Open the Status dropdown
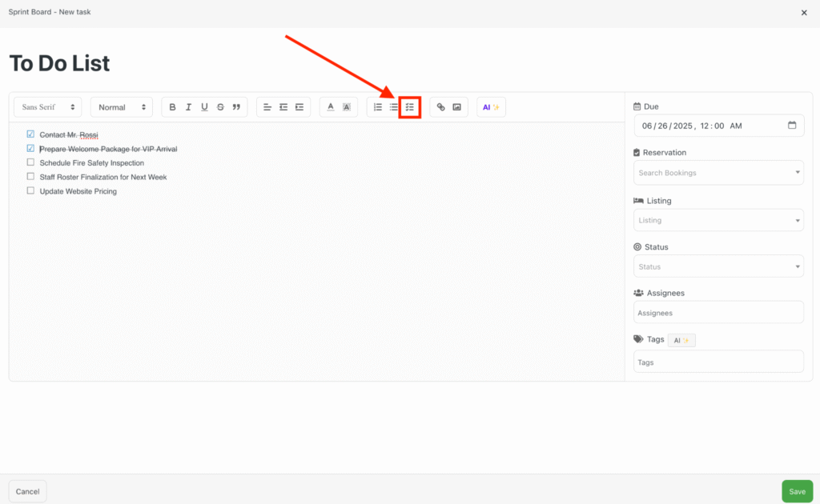820x504 pixels. [718, 266]
